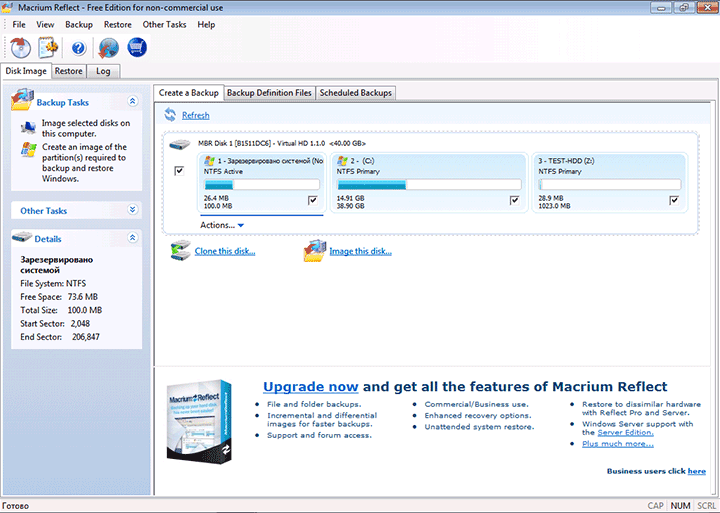Click the Готово status bar text
The height and width of the screenshot is (513, 720).
[15, 506]
